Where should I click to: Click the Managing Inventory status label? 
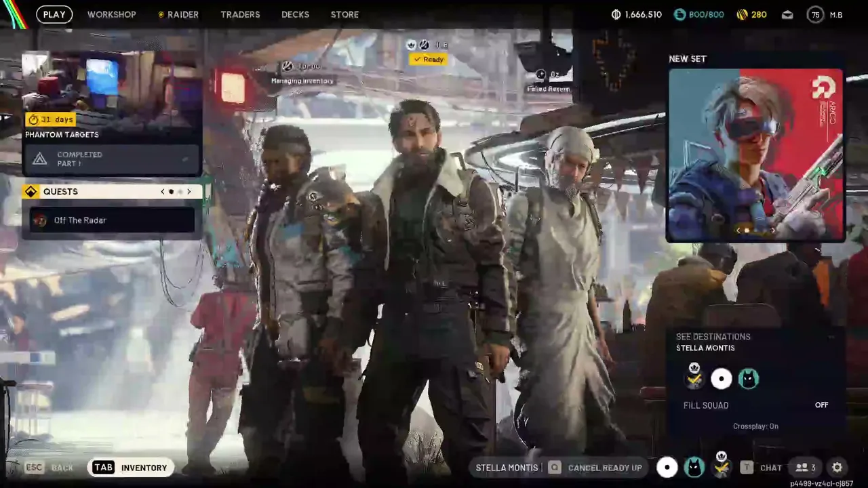[302, 81]
